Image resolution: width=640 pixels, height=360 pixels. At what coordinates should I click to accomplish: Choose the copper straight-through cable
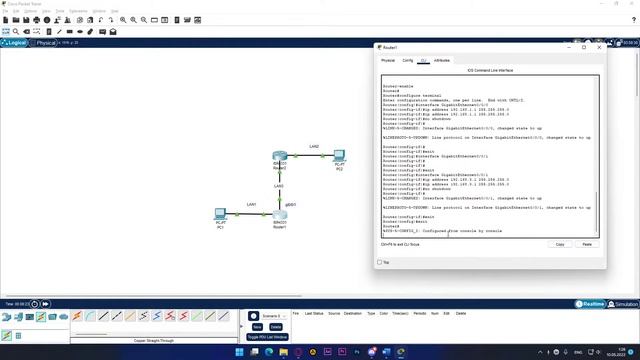point(103,316)
